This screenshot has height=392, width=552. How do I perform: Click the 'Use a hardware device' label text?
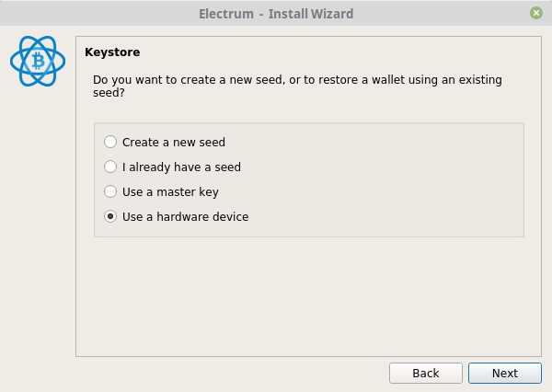click(185, 216)
